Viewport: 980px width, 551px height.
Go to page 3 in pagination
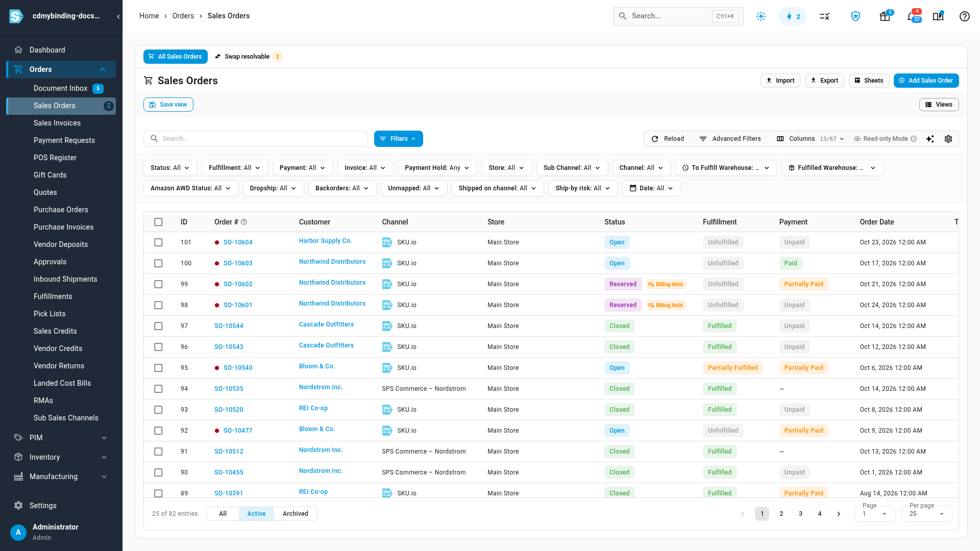[800, 514]
